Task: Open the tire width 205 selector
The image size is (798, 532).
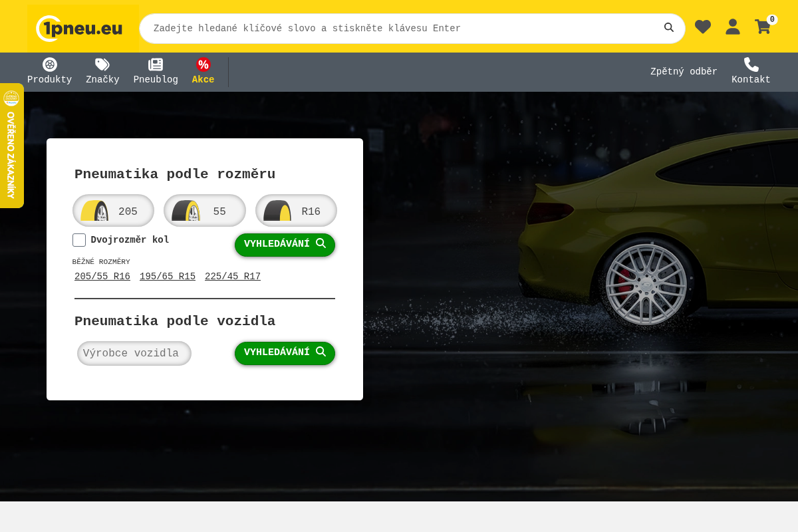Action: click(113, 211)
